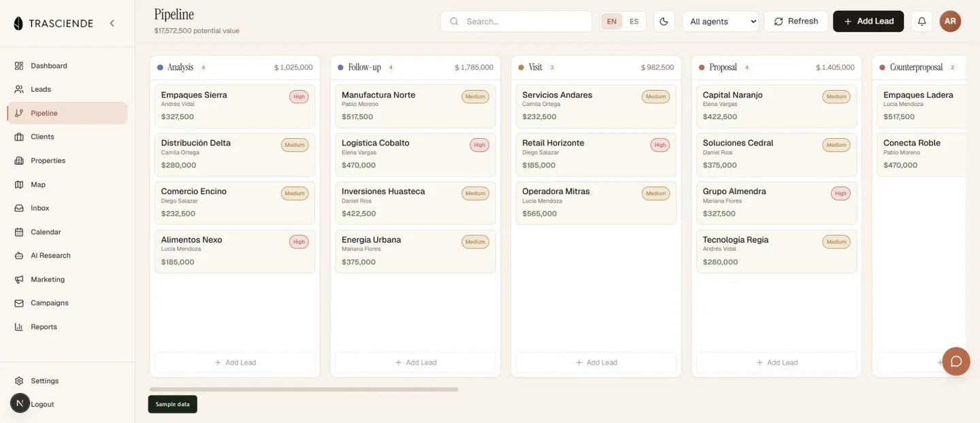The height and width of the screenshot is (423, 980).
Task: Click the Trasciende logo icon
Action: click(18, 23)
